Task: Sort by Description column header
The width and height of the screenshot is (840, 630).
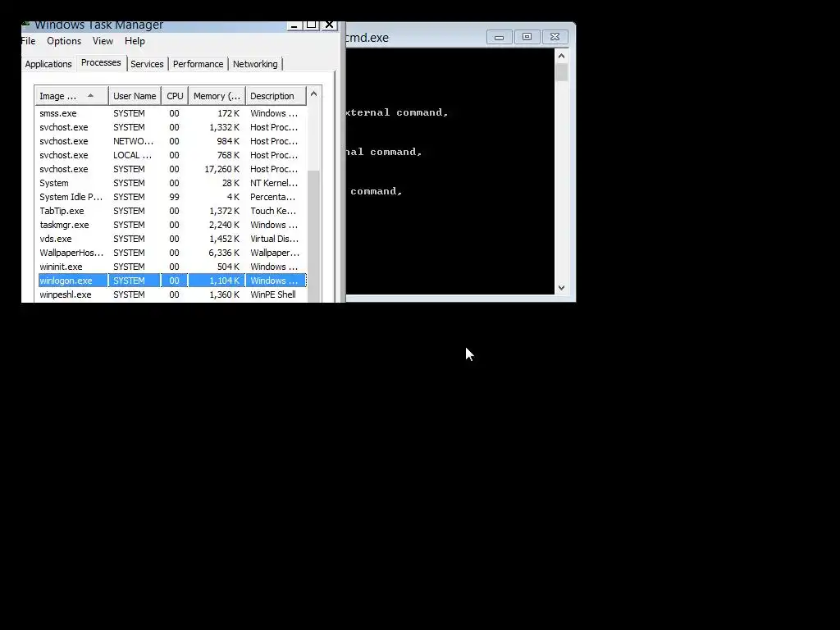Action: 276,96
